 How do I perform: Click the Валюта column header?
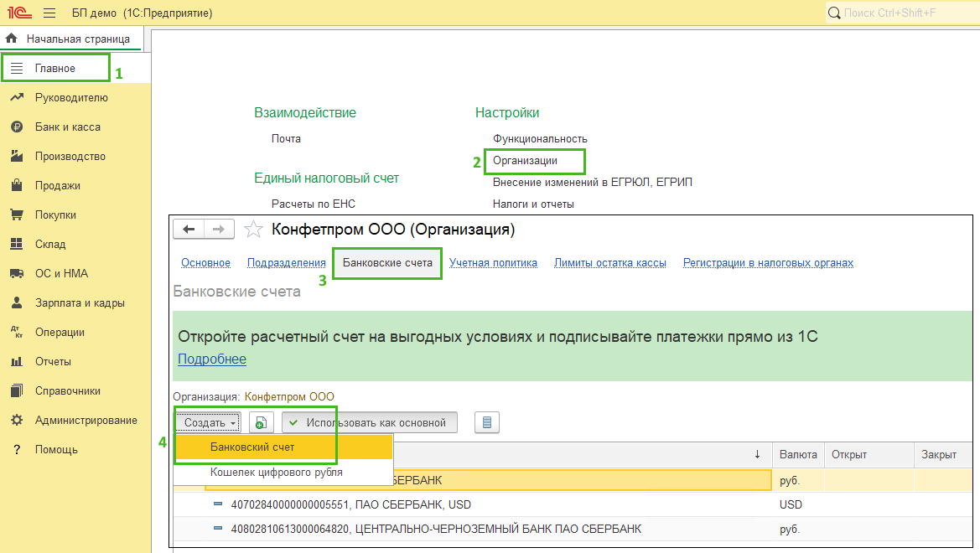click(798, 454)
